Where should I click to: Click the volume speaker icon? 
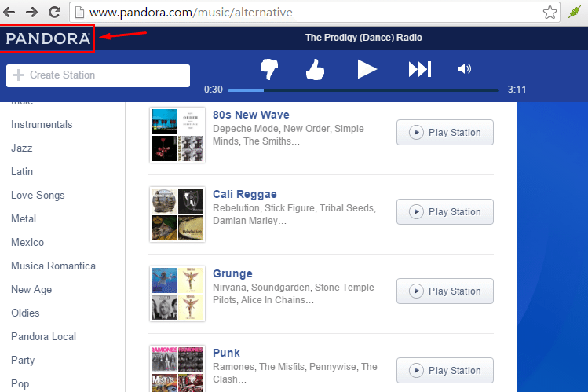point(464,68)
